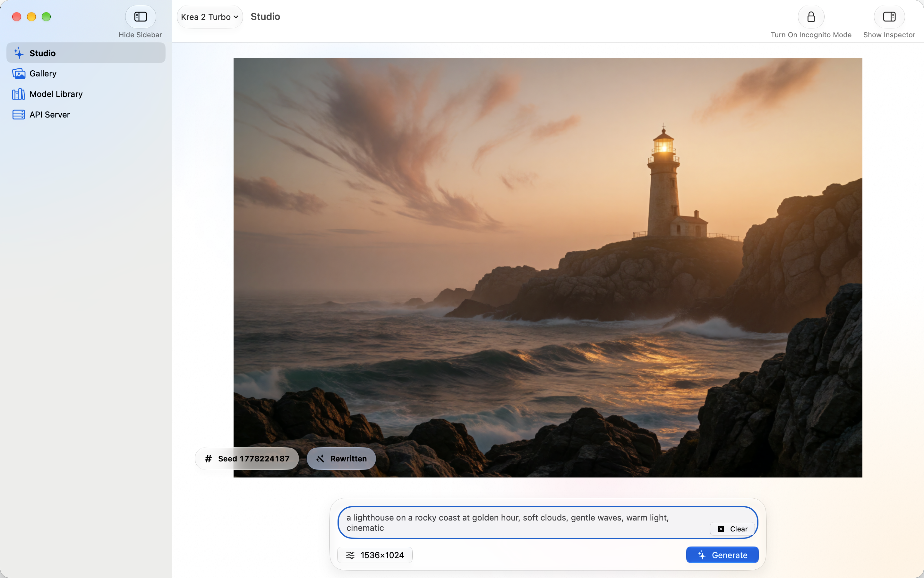924x578 pixels.
Task: Click the Hide Sidebar icon
Action: [141, 17]
